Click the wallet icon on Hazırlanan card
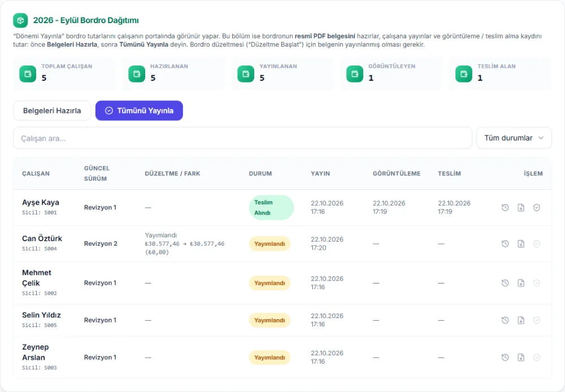 137,74
